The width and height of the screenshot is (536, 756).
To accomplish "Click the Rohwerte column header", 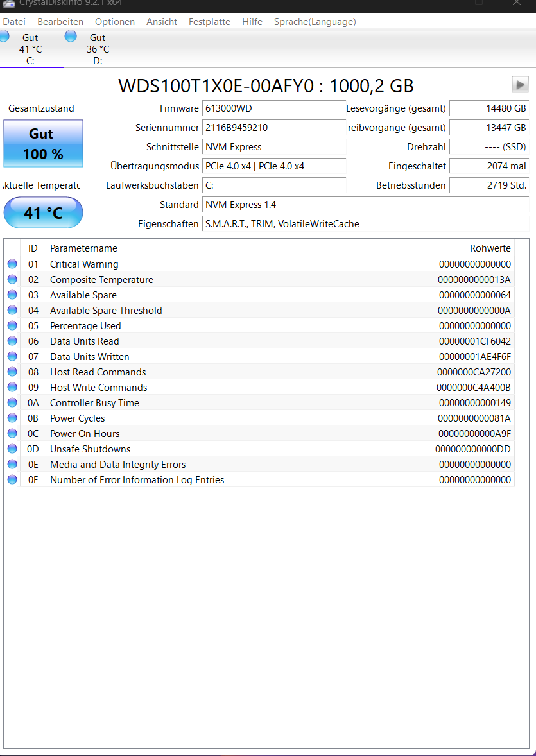I will 458,248.
